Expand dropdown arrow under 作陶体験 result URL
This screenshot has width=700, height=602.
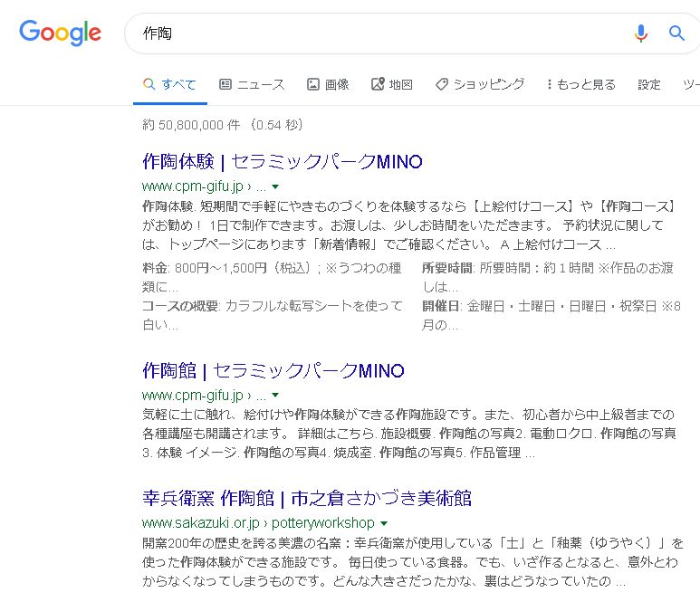click(275, 186)
